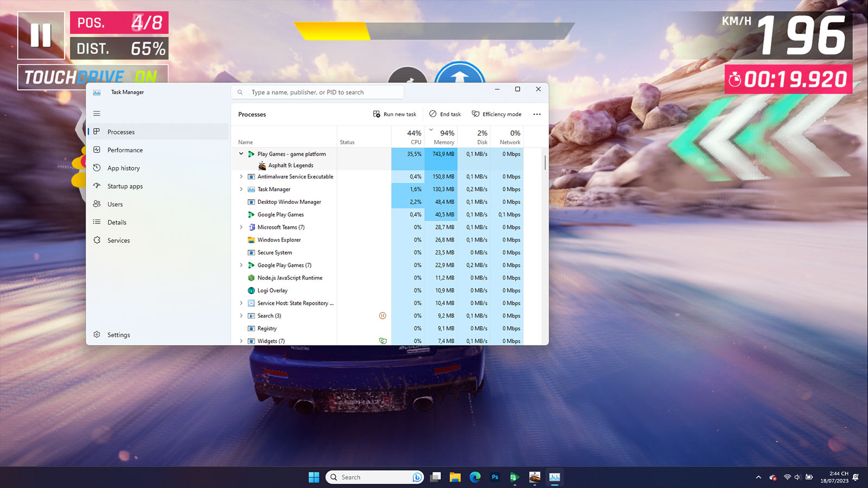Click suspended status icon on Search row
The height and width of the screenshot is (488, 868).
click(382, 316)
